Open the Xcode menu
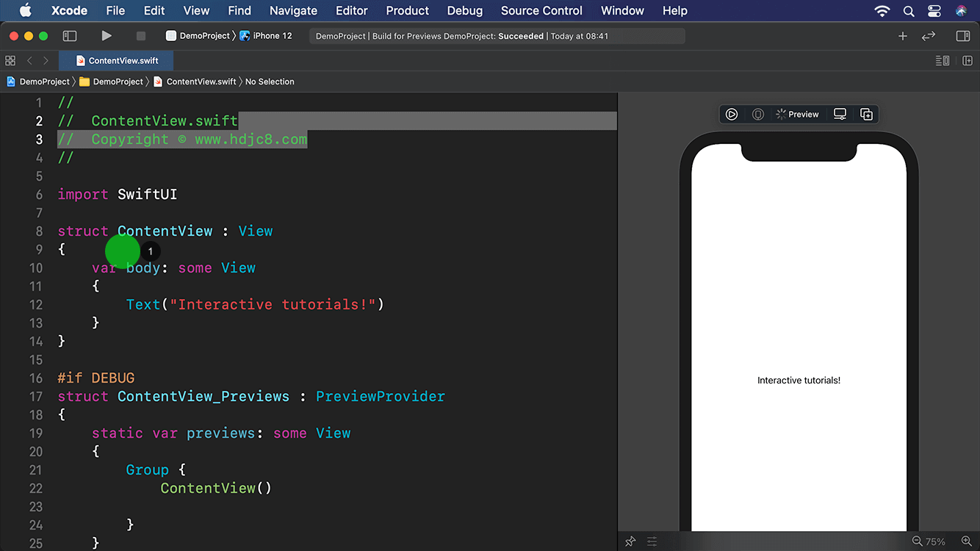 (69, 10)
